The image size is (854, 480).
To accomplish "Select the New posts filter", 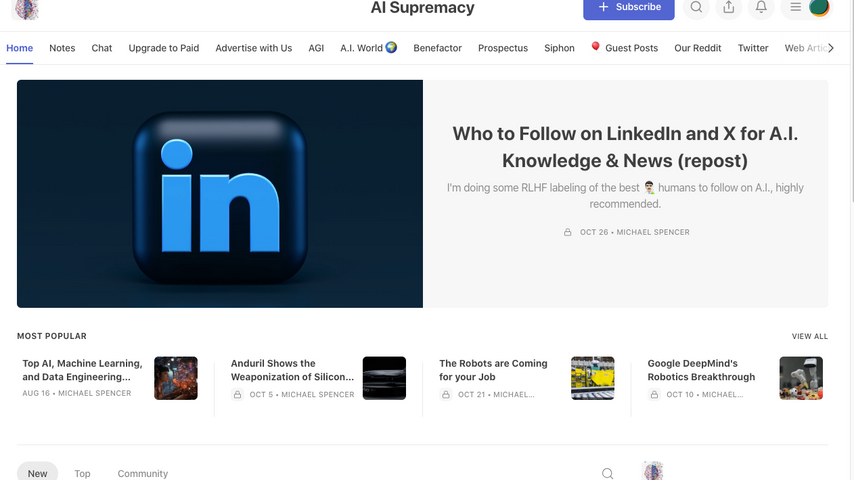I will [38, 472].
